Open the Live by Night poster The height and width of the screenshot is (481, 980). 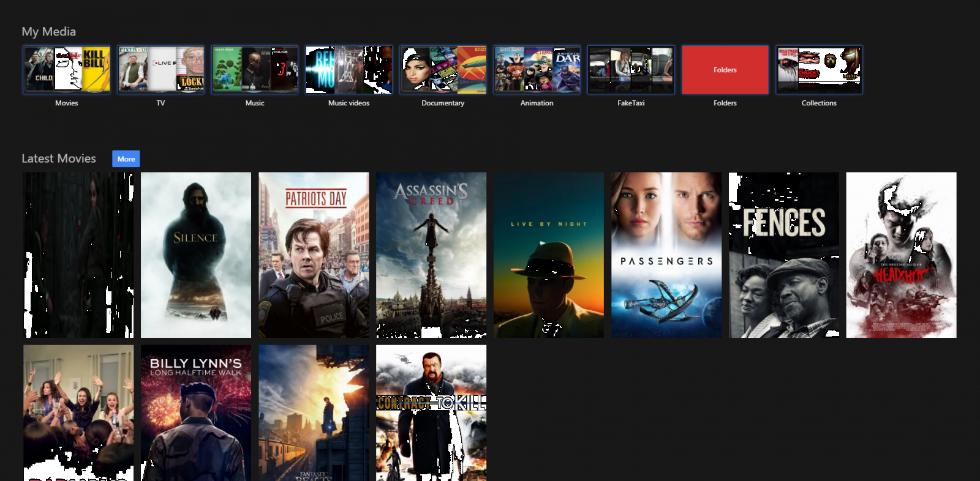549,255
